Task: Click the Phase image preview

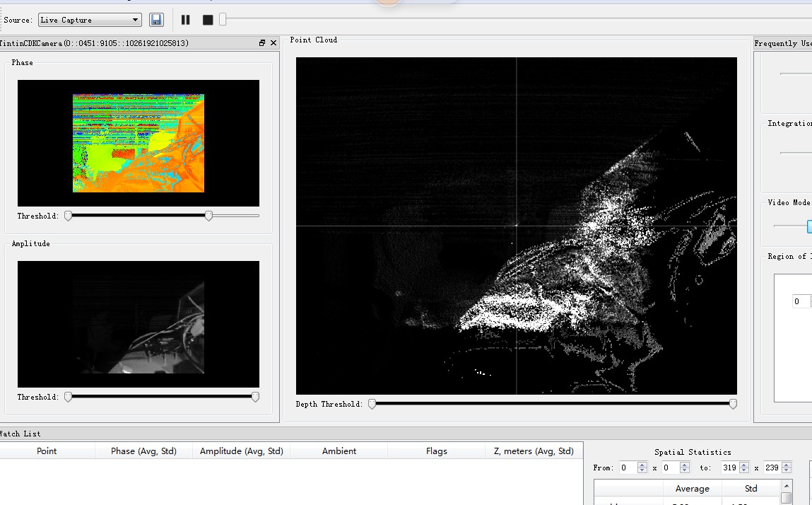Action: tap(139, 143)
